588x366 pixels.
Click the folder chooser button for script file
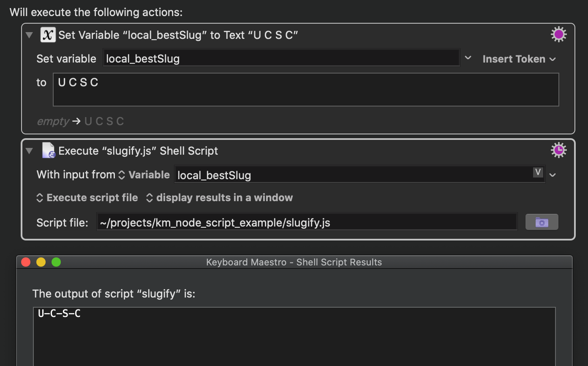(542, 222)
